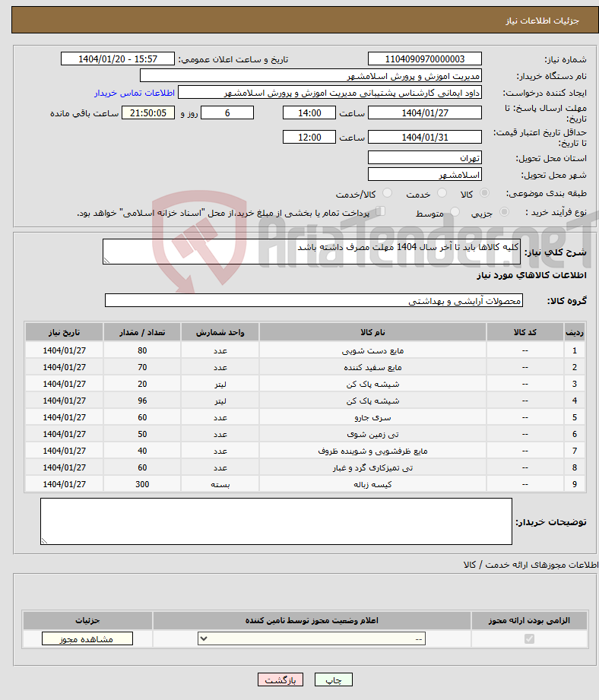Toggle the الزامی بودن ارائه مجوز checkbox
This screenshot has height=700, width=599.
click(x=529, y=639)
